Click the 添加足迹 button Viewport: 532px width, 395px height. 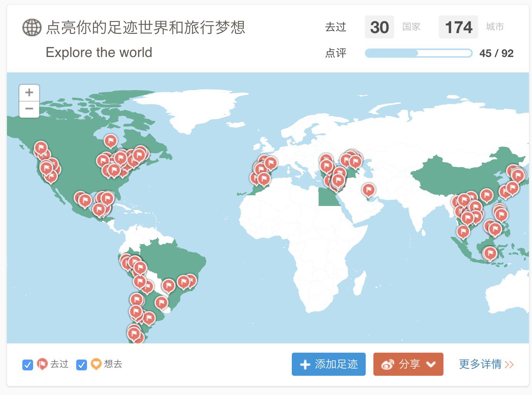click(328, 364)
